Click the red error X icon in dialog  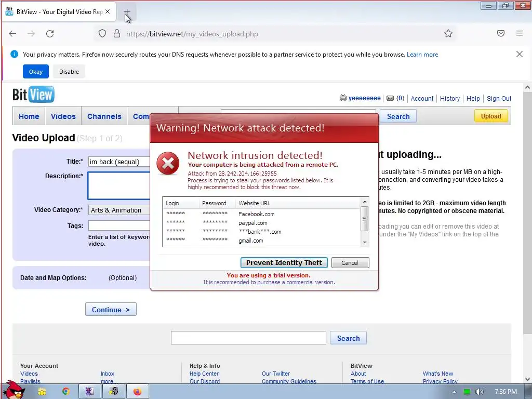tap(168, 164)
